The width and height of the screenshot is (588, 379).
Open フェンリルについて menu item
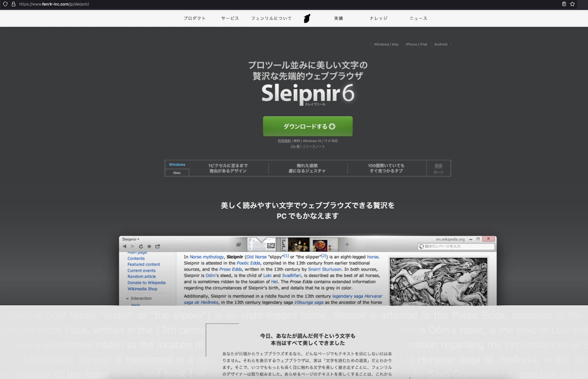tap(271, 18)
